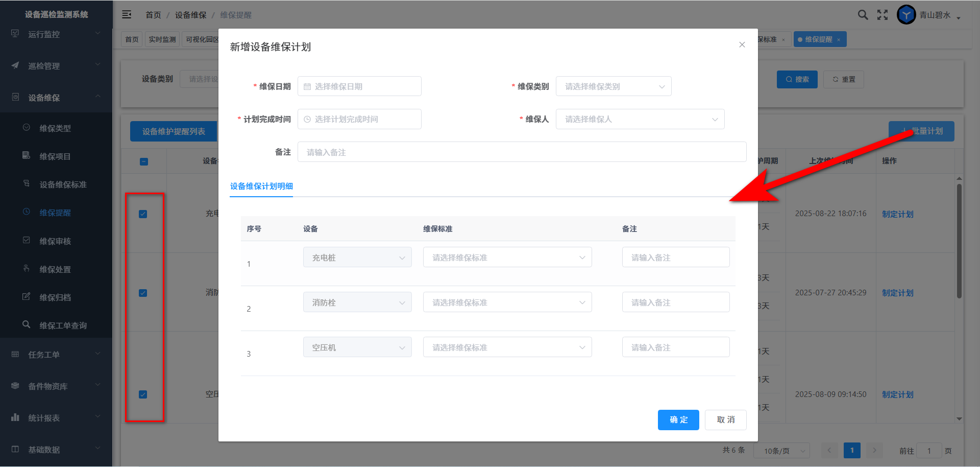Click the 确定 button
The width and height of the screenshot is (980, 467).
(678, 420)
